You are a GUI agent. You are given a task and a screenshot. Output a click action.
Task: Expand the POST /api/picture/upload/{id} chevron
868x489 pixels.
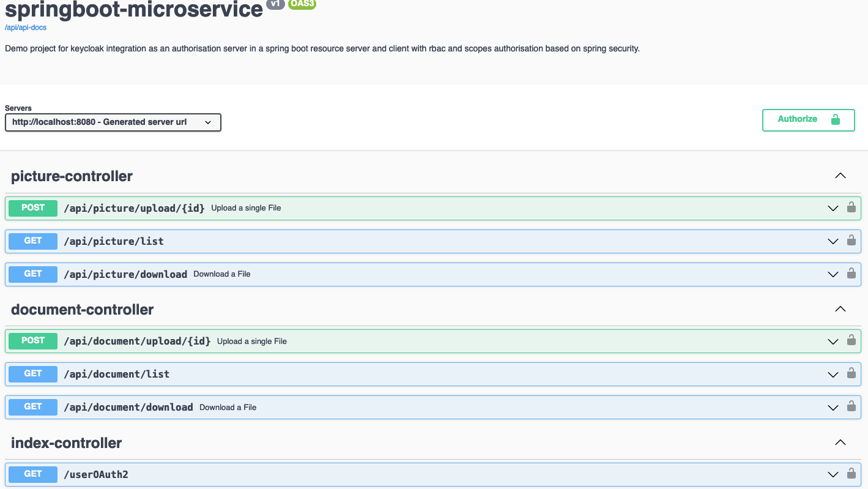click(833, 208)
